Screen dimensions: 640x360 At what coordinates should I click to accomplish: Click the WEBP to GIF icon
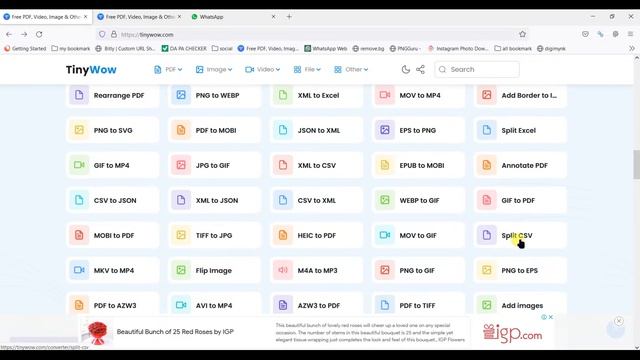coord(385,200)
